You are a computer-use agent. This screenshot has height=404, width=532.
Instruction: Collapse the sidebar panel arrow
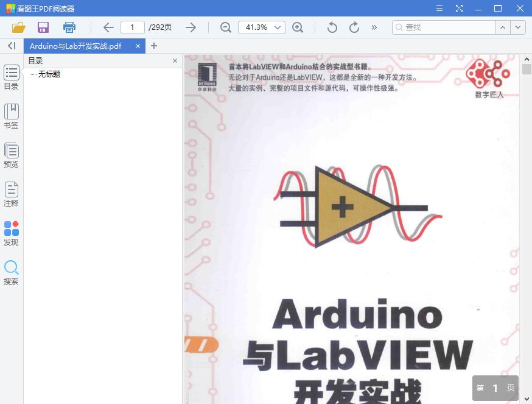pos(12,46)
